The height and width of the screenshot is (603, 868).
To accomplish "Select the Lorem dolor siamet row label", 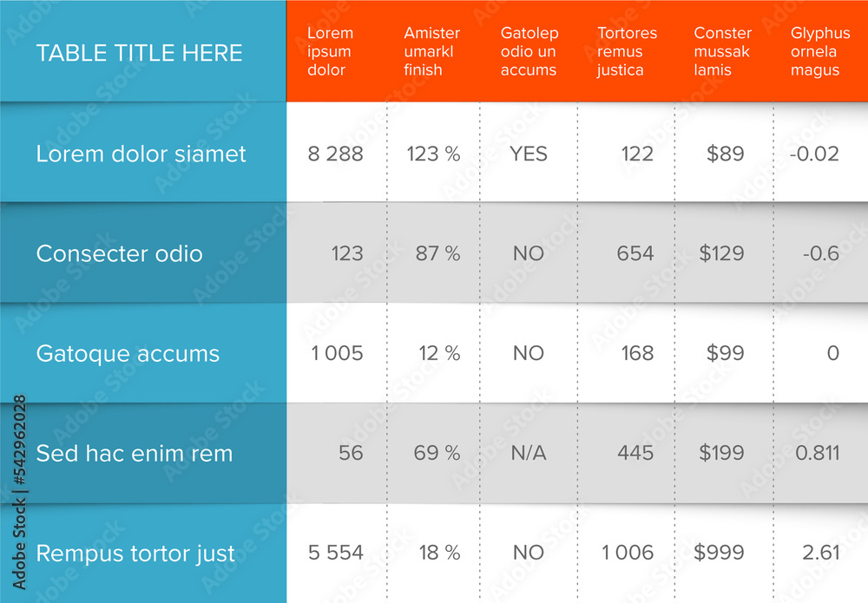I will [141, 154].
